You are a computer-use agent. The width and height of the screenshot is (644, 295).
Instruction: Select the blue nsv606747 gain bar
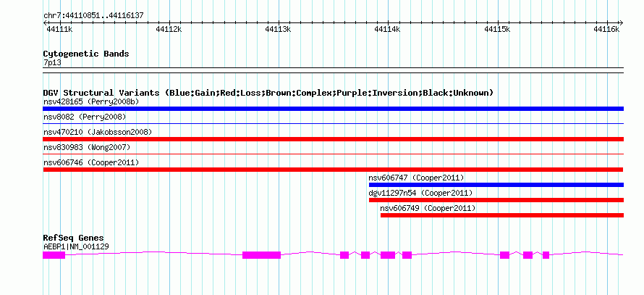click(496, 185)
